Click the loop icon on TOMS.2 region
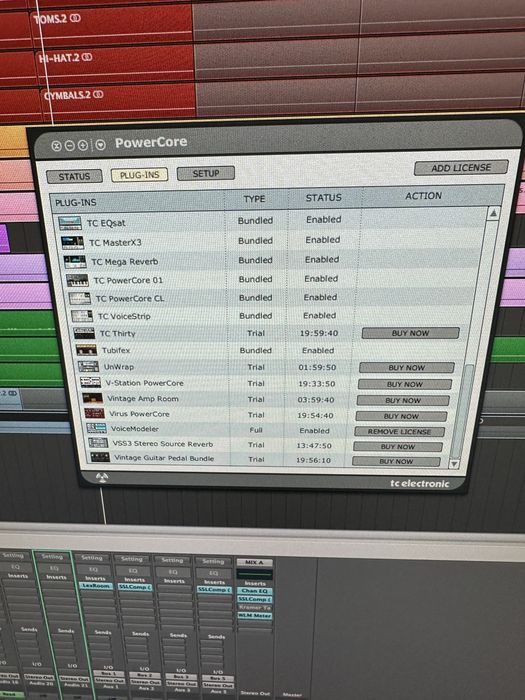Image resolution: width=525 pixels, height=700 pixels. click(75, 18)
